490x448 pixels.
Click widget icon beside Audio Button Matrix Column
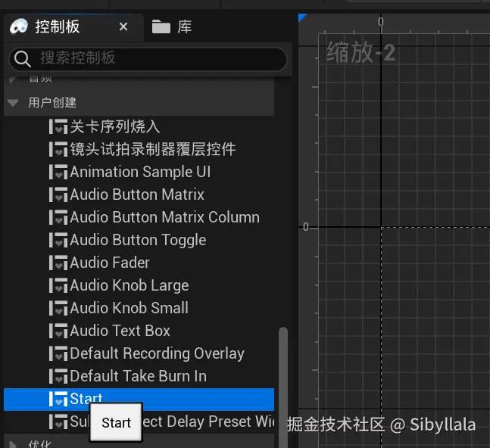(58, 218)
